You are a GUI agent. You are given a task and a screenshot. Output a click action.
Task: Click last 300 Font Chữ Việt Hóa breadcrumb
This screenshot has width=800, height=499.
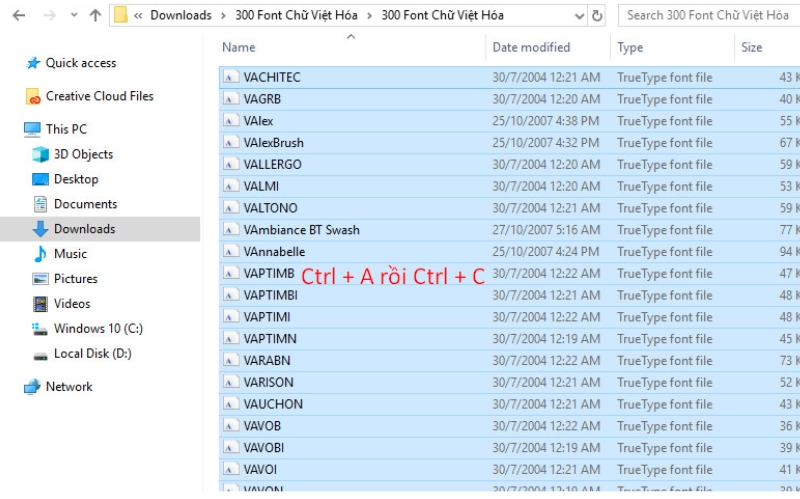[x=442, y=15]
